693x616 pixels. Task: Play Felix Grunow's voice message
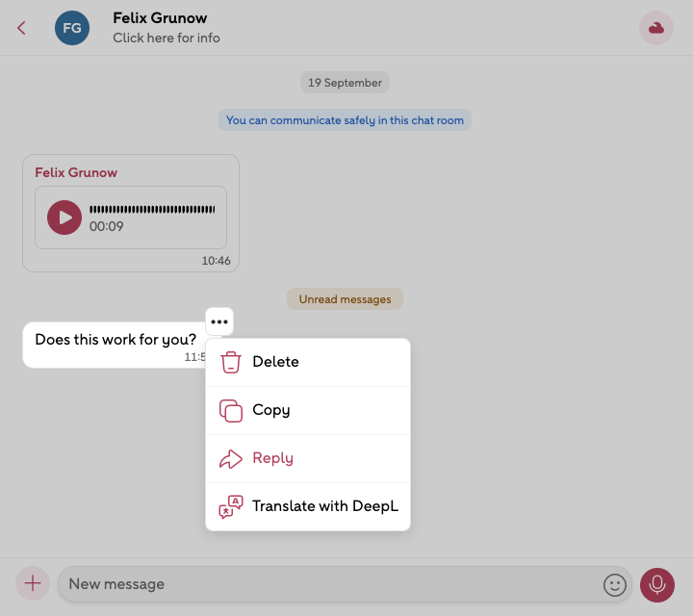pos(64,218)
